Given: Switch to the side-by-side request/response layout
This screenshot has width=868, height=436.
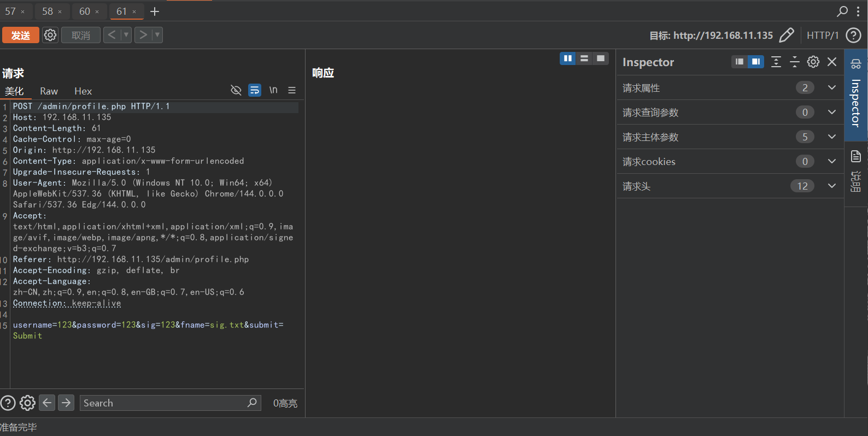Looking at the screenshot, I should tap(568, 58).
